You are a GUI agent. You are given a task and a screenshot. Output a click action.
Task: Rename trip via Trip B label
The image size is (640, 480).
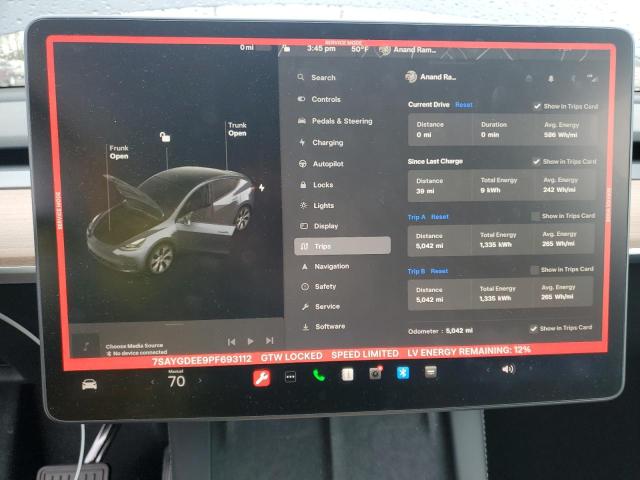pyautogui.click(x=416, y=271)
